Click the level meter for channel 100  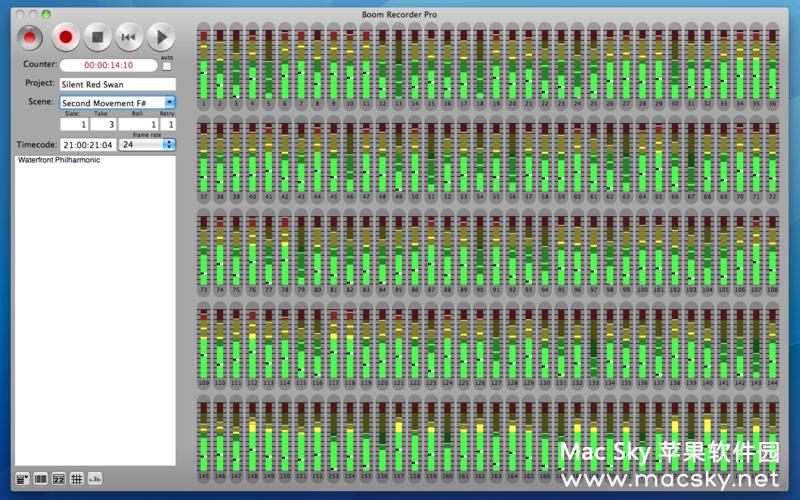642,252
